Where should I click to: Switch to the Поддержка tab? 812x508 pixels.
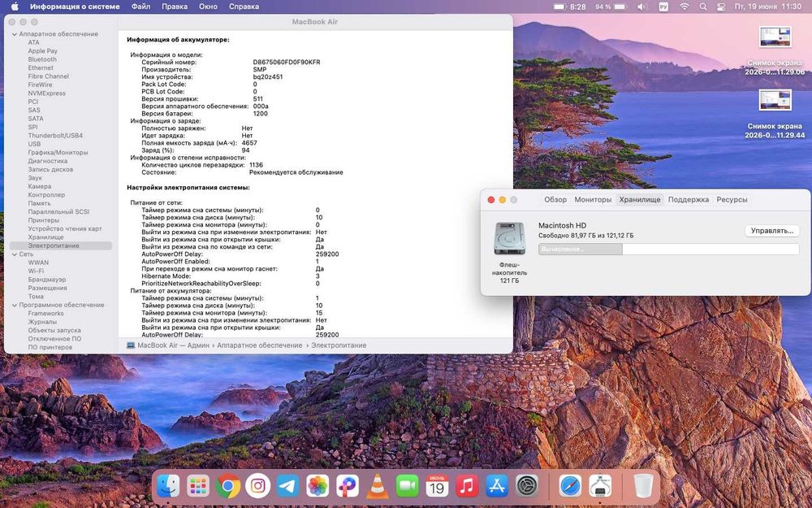coord(689,200)
